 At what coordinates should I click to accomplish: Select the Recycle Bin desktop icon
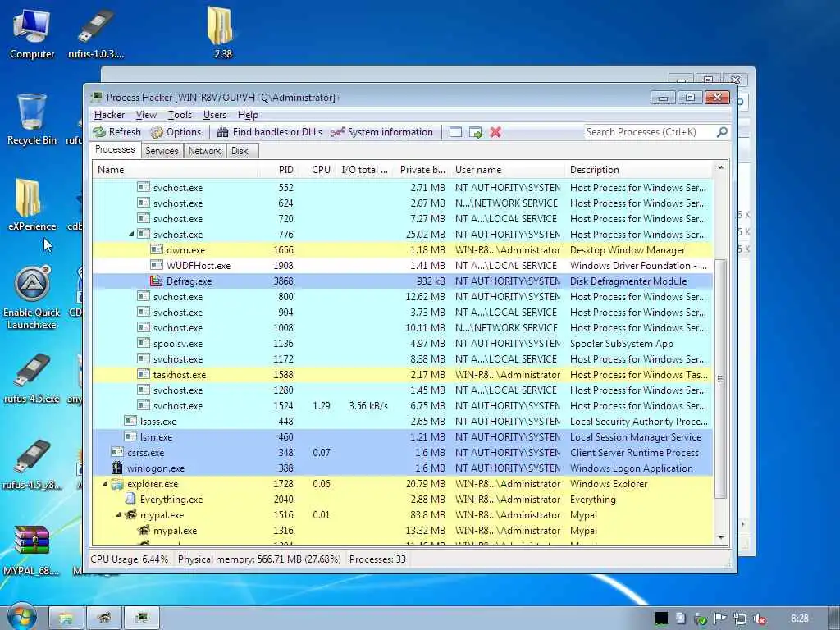tap(32, 119)
